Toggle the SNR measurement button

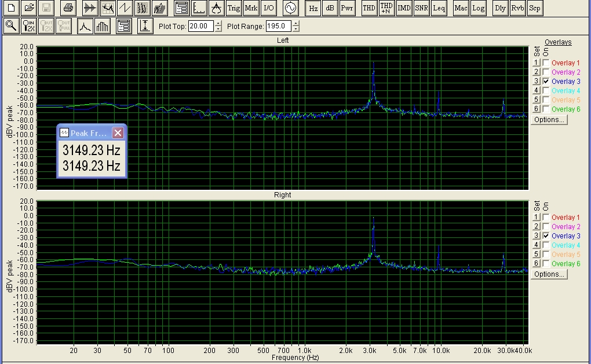click(421, 8)
